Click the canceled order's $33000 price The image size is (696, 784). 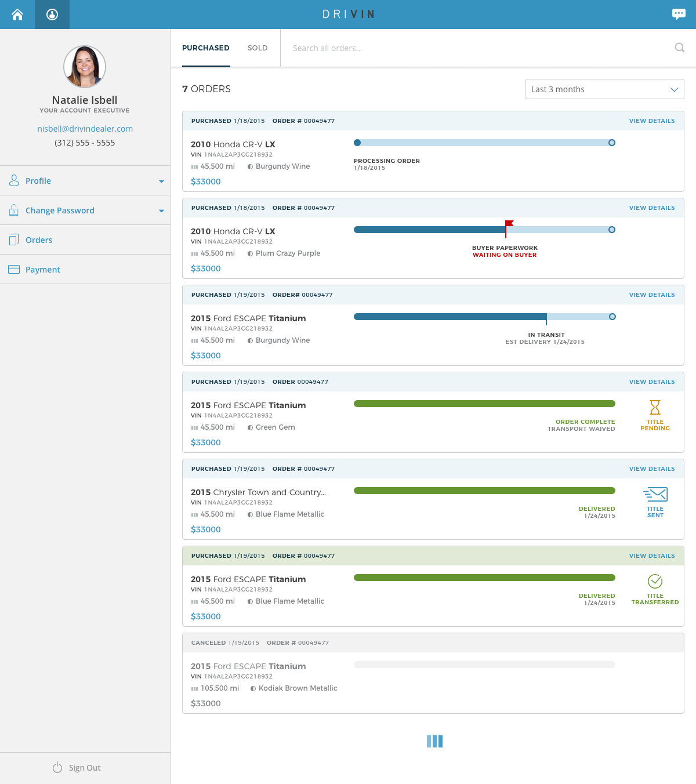206,703
